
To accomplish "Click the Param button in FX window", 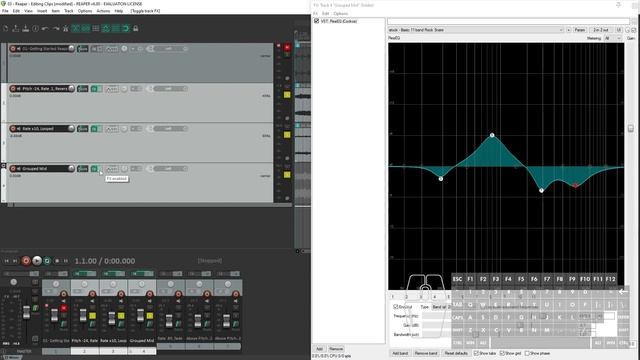I will tap(580, 30).
